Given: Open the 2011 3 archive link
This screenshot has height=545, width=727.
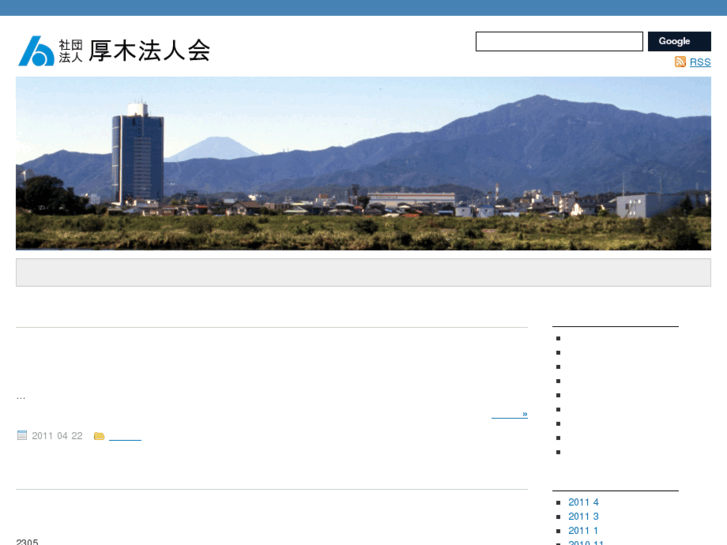Looking at the screenshot, I should click(583, 517).
